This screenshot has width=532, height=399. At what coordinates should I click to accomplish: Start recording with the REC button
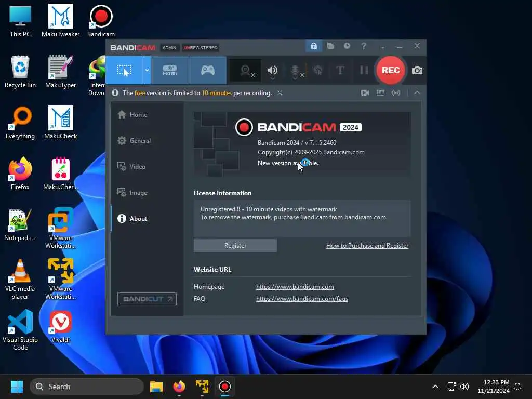click(x=391, y=70)
